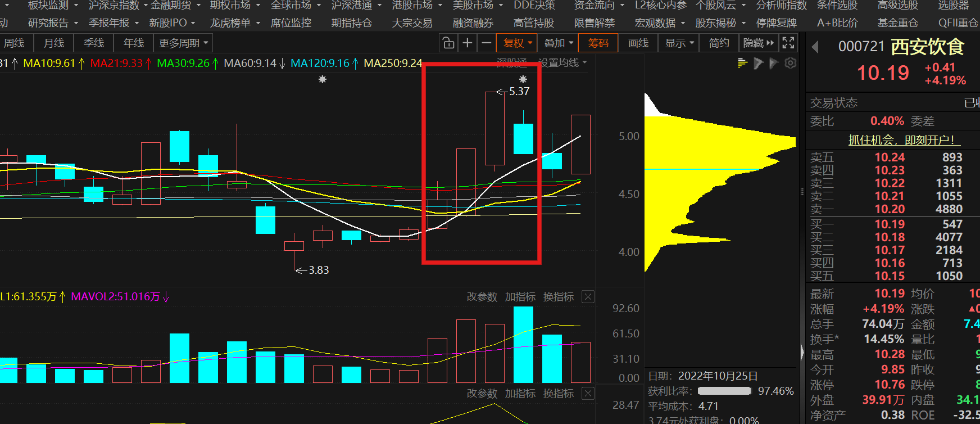Screen dimensions: 980x424
Task: Click the left event star marker on chart
Action: point(322,79)
